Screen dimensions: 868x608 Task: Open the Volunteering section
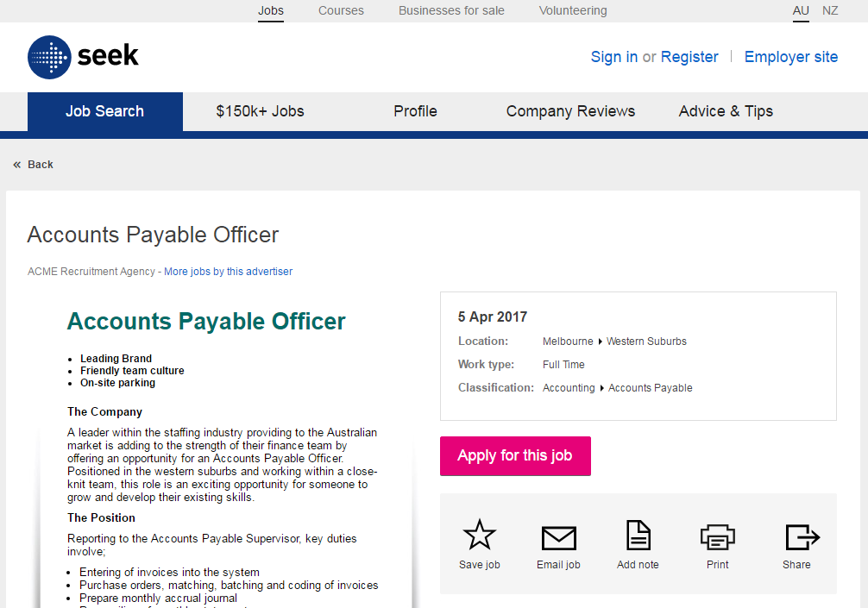coord(573,10)
